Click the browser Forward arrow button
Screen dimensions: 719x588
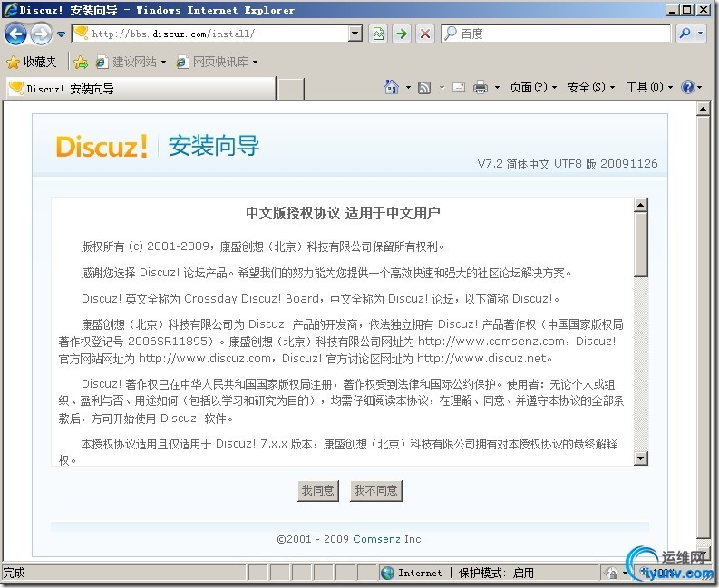[x=42, y=34]
